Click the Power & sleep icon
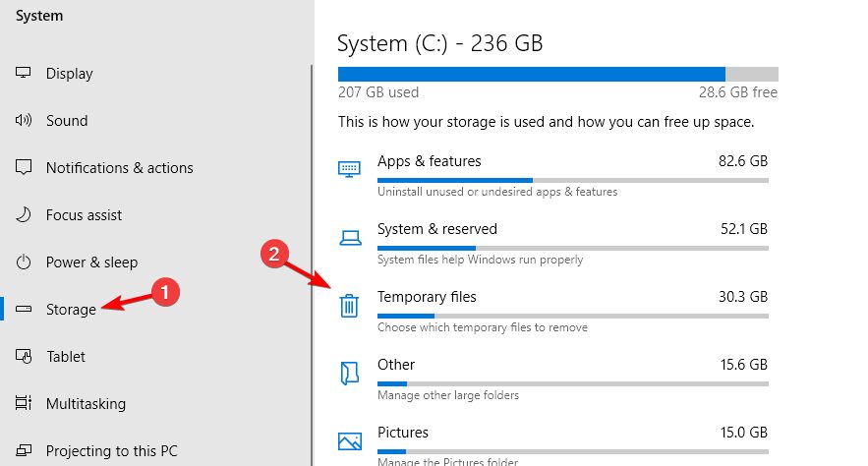This screenshot has width=868, height=466. [x=25, y=262]
